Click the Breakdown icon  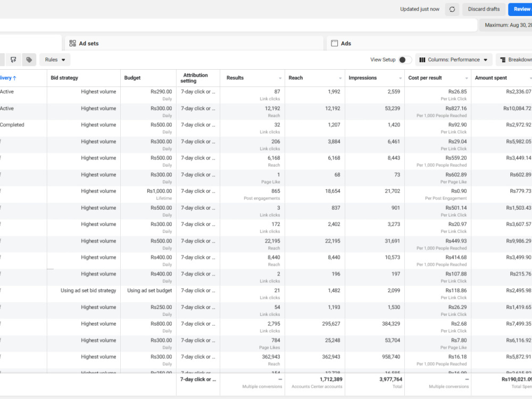pos(503,60)
